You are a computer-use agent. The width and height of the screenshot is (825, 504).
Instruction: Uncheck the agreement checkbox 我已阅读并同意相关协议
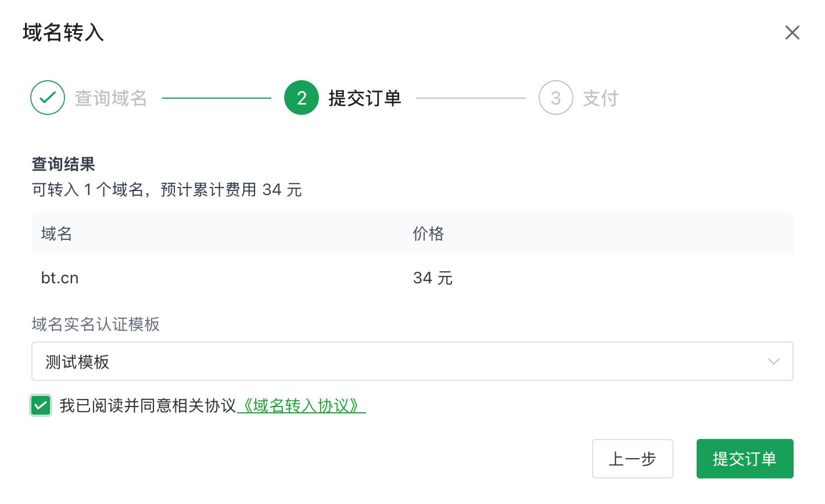pyautogui.click(x=40, y=405)
